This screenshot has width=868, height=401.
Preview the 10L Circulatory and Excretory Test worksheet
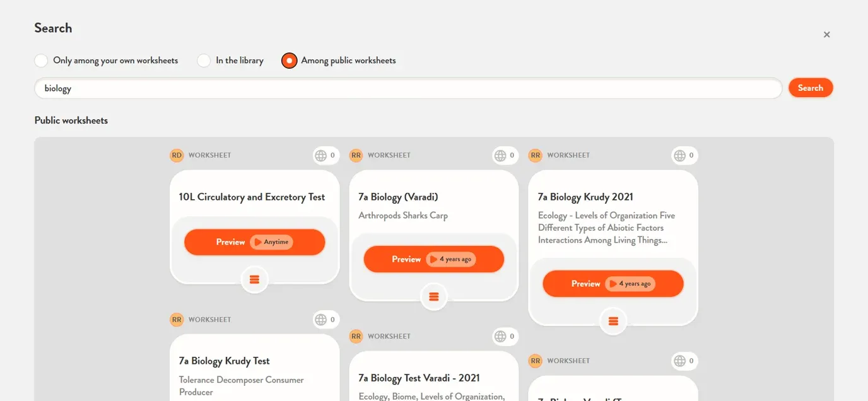[x=255, y=242]
